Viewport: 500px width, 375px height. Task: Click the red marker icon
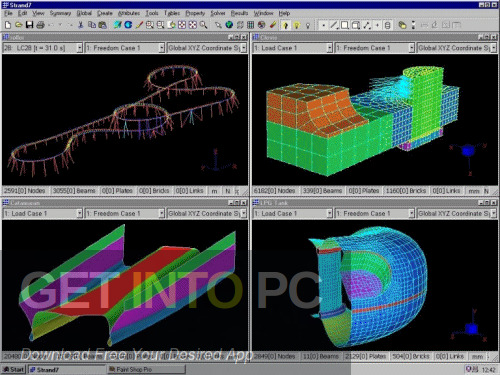pyautogui.click(x=273, y=25)
